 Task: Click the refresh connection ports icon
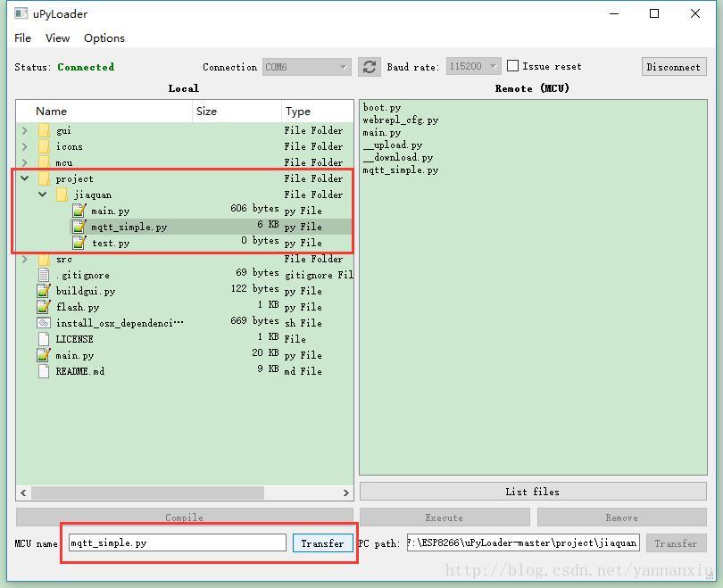tap(370, 67)
